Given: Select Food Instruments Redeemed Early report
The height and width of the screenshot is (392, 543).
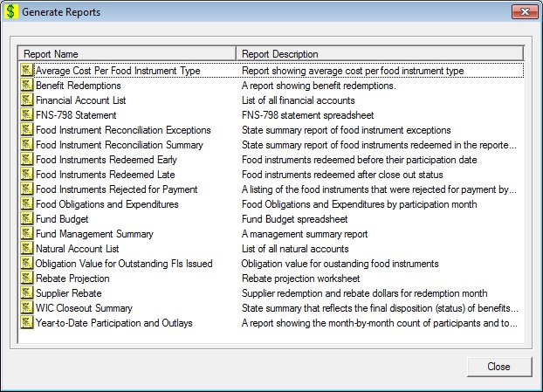Looking at the screenshot, I should (106, 160).
